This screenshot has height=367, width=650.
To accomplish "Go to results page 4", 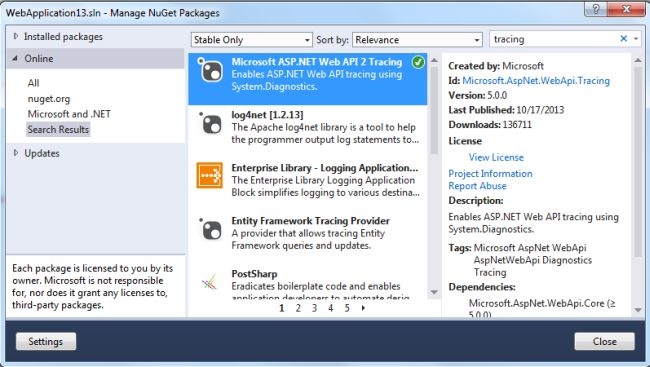I will [x=330, y=308].
